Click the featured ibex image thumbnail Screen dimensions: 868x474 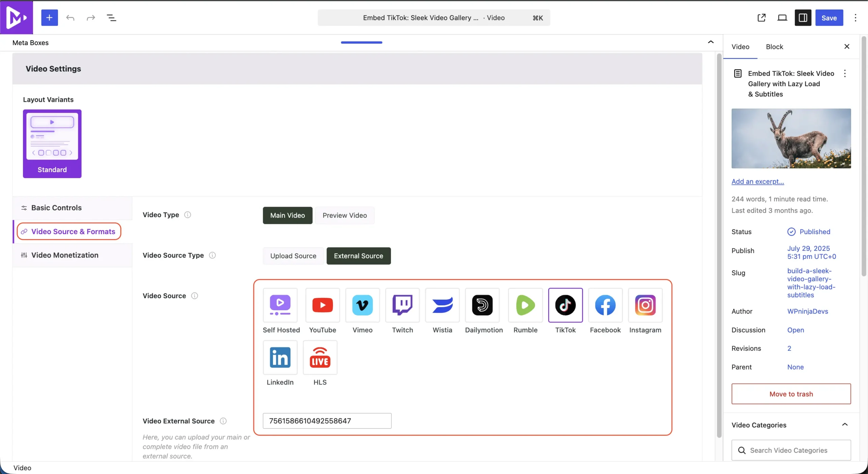[791, 138]
